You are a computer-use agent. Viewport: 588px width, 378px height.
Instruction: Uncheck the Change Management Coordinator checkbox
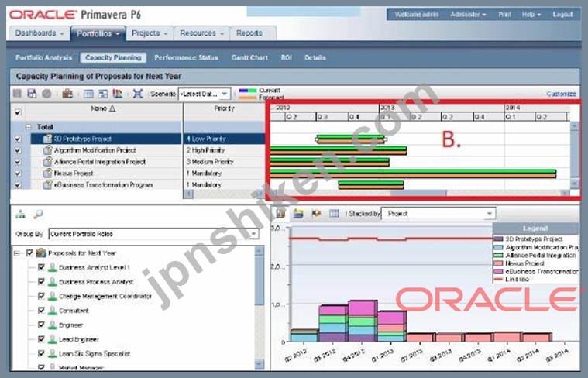coord(42,296)
